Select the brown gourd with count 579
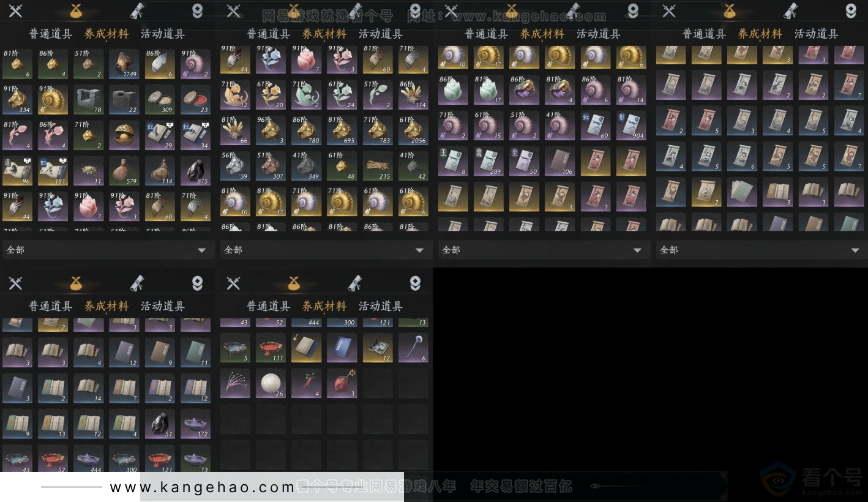 point(124,171)
